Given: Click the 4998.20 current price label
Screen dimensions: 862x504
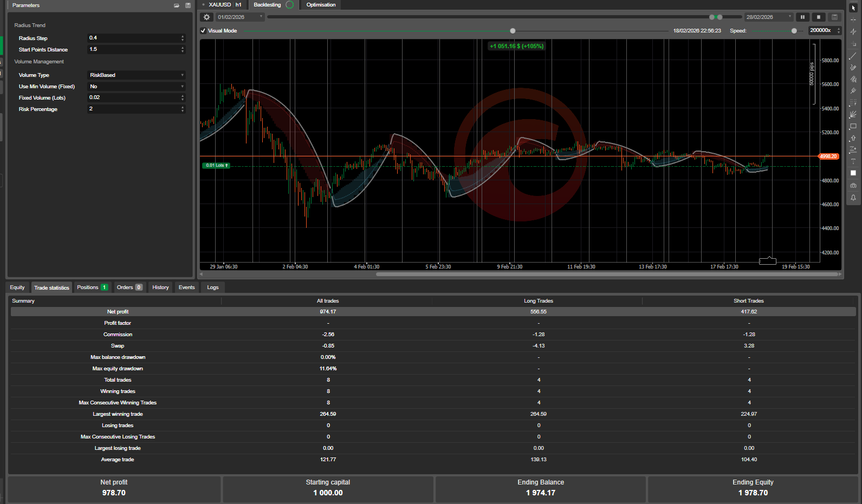Looking at the screenshot, I should (828, 156).
